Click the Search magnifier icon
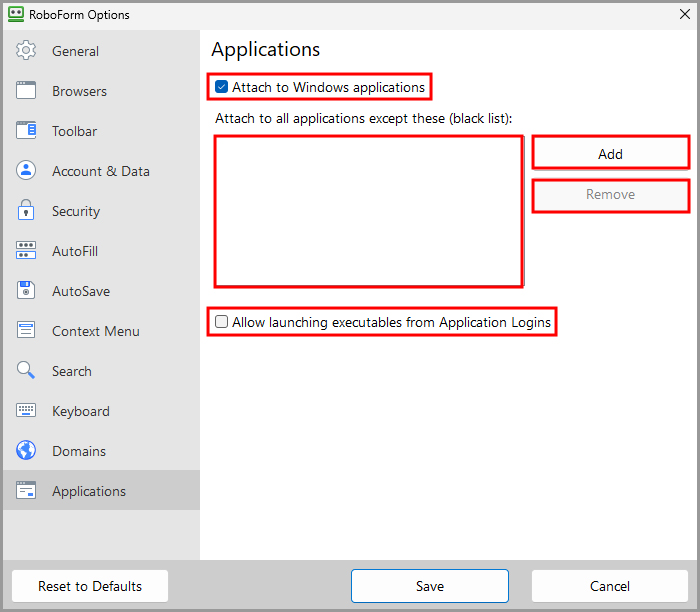Image resolution: width=700 pixels, height=612 pixels. 26,370
